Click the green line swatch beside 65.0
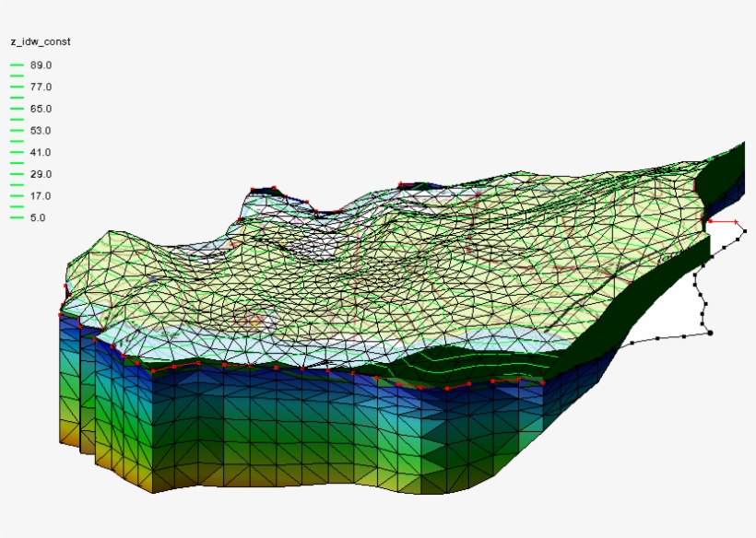 click(x=17, y=109)
